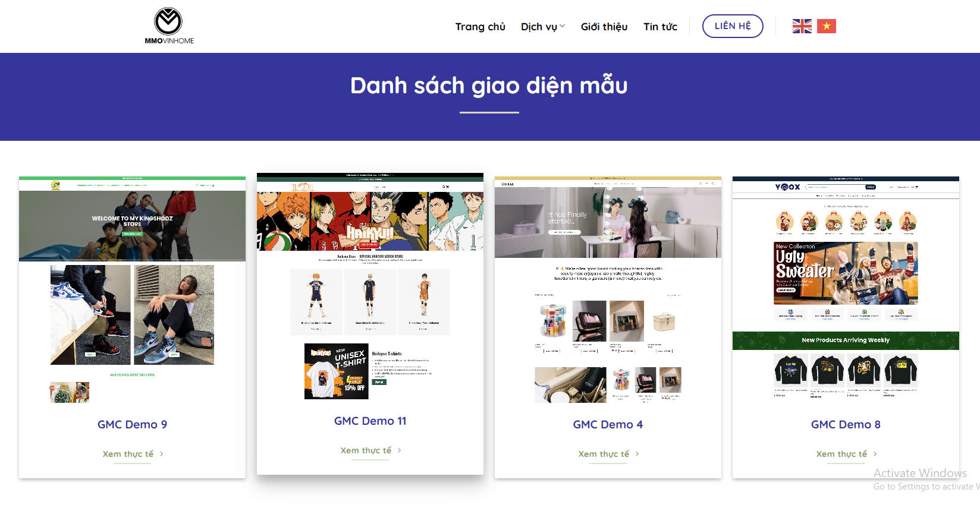
Task: Open the Tin tức menu item
Action: (660, 27)
